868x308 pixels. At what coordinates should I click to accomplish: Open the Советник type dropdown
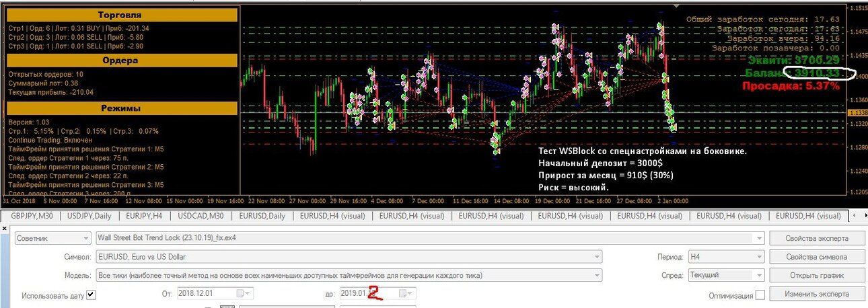(85, 238)
